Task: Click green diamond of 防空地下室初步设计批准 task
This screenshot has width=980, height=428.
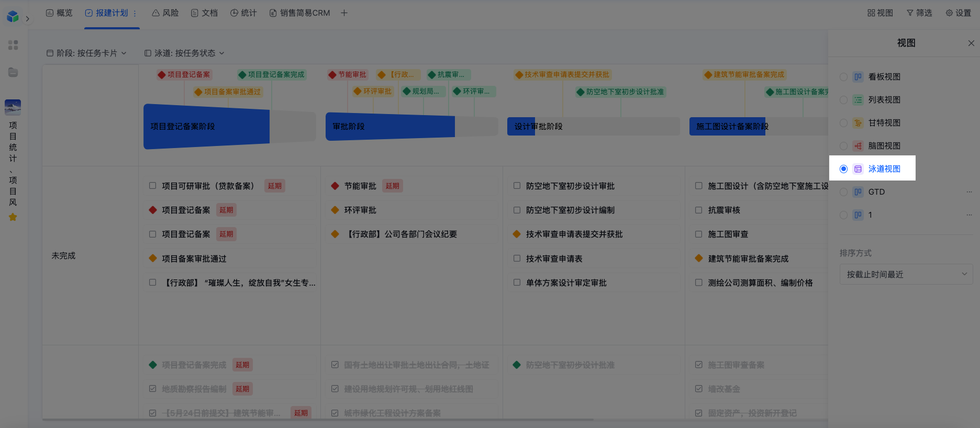Action: 517,365
